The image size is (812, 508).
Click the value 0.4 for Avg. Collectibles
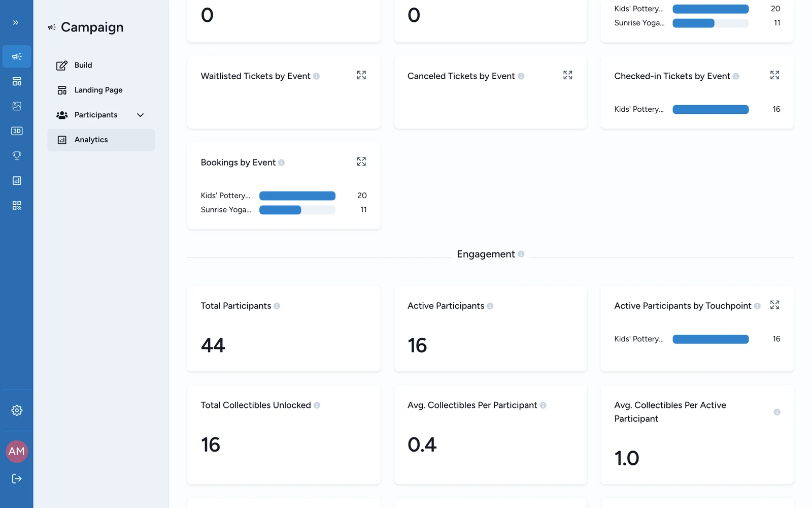(x=422, y=445)
